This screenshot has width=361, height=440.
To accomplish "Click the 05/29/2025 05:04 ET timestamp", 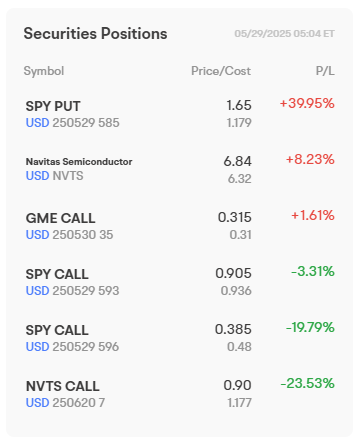I will point(285,34).
